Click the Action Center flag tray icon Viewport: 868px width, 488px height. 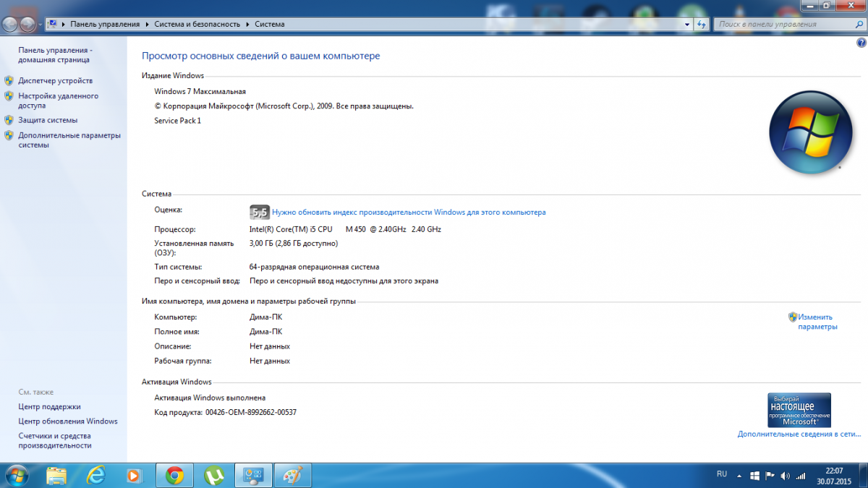[x=770, y=476]
